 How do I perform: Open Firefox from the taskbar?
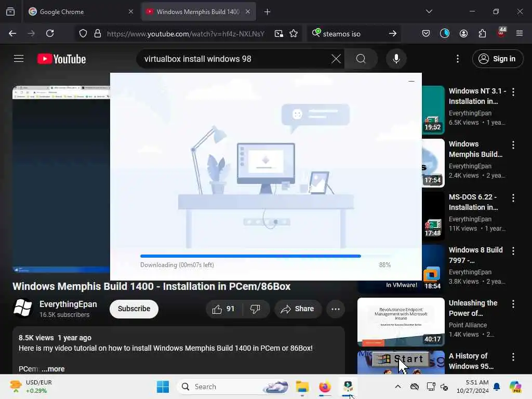point(325,387)
